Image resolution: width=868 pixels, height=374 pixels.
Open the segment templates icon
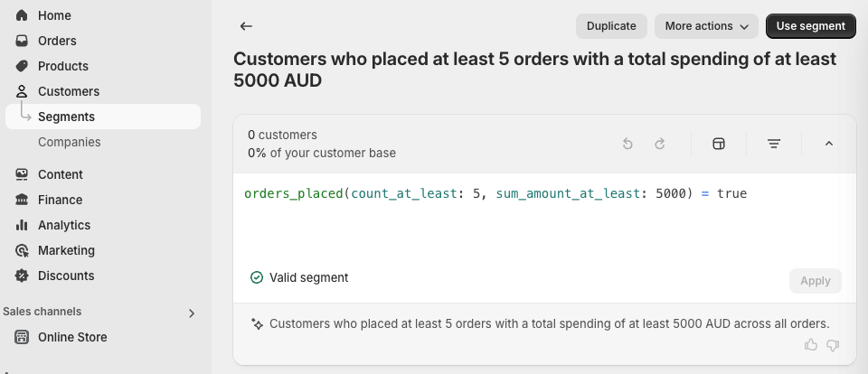(x=719, y=144)
